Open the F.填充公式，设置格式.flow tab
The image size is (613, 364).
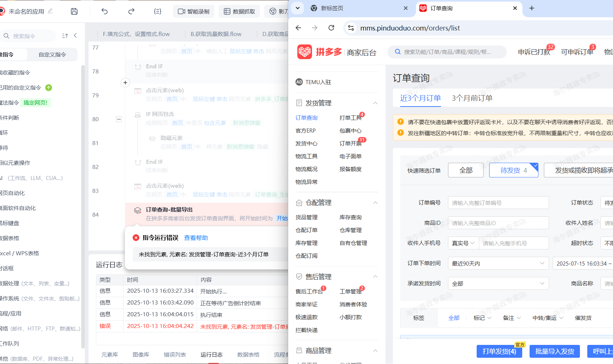click(x=136, y=34)
